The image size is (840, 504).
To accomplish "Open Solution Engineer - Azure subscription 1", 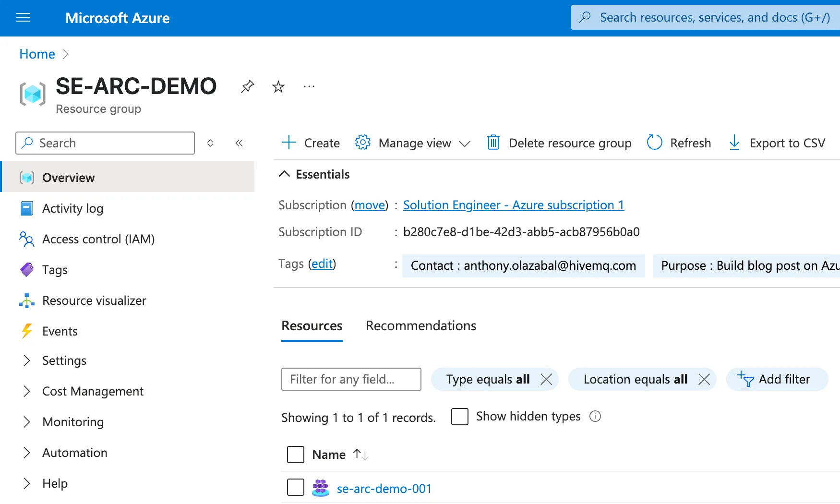I will pyautogui.click(x=514, y=205).
